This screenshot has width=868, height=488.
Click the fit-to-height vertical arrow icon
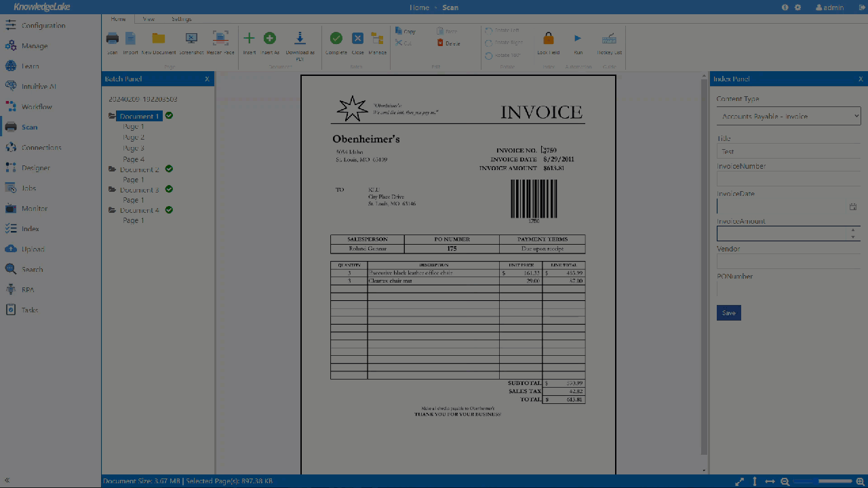[755, 481]
